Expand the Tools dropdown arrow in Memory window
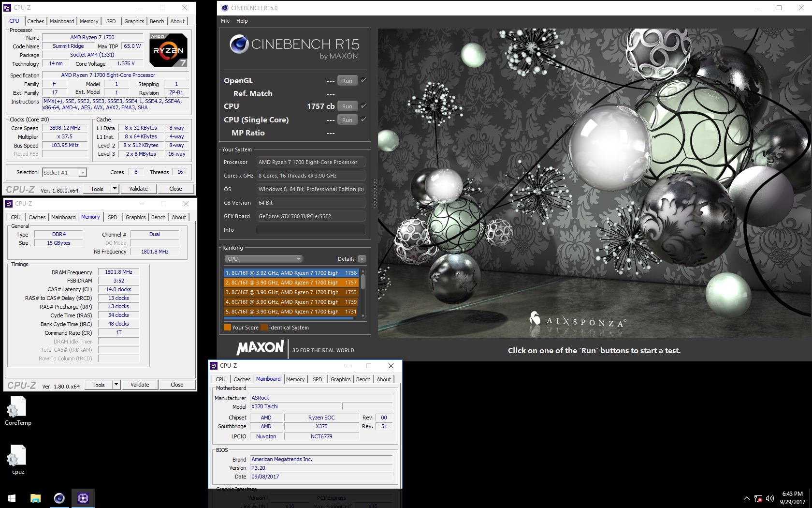This screenshot has height=508, width=812. (x=116, y=385)
